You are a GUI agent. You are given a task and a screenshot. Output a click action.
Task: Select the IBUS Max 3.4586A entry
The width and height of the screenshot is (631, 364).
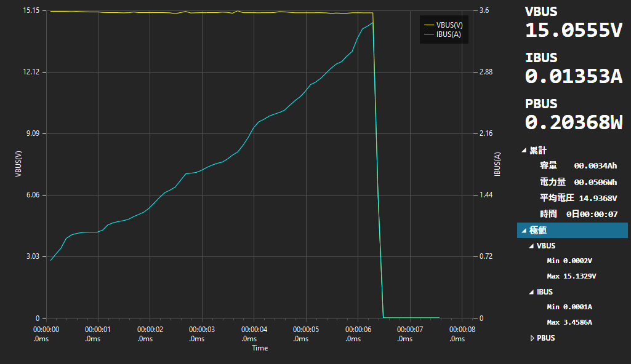click(x=569, y=322)
